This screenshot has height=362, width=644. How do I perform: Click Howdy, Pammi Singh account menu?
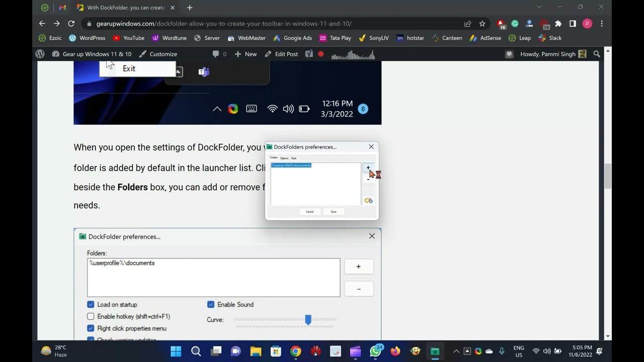pyautogui.click(x=553, y=54)
